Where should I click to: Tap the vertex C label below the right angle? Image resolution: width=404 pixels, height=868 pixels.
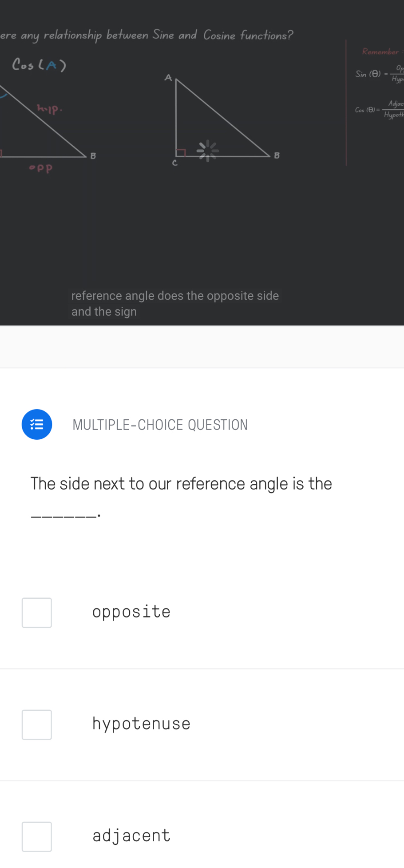pos(174,163)
